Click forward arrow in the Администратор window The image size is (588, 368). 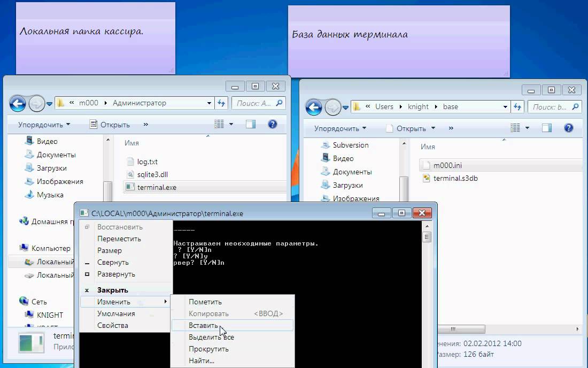point(36,104)
